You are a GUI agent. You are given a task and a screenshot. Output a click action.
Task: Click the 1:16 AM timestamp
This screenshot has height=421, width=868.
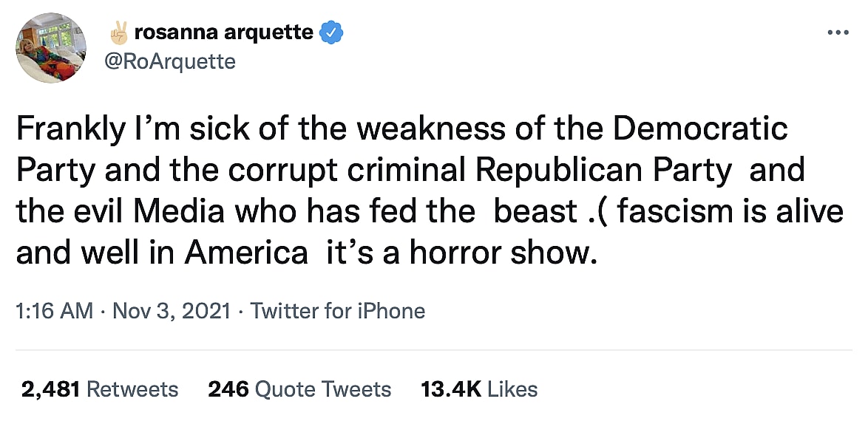tap(54, 310)
